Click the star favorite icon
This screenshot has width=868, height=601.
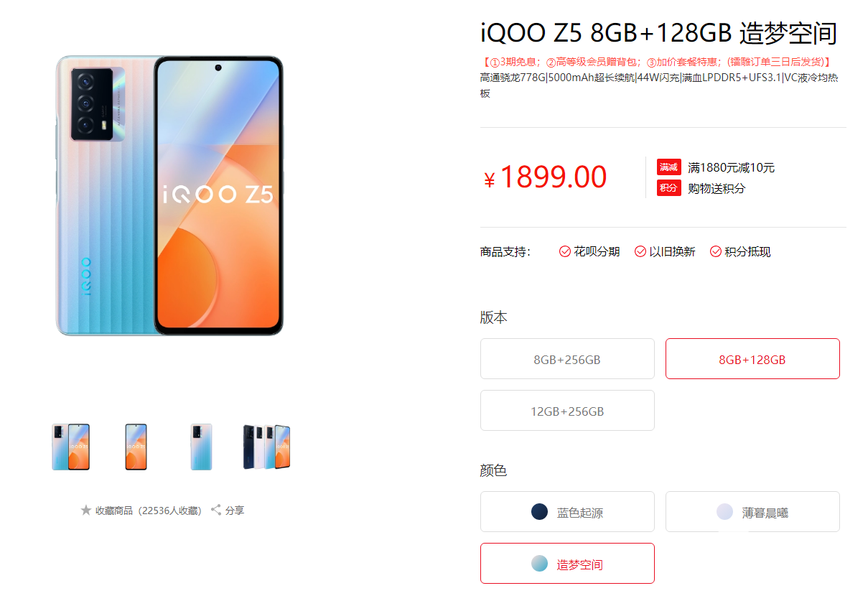(x=86, y=511)
